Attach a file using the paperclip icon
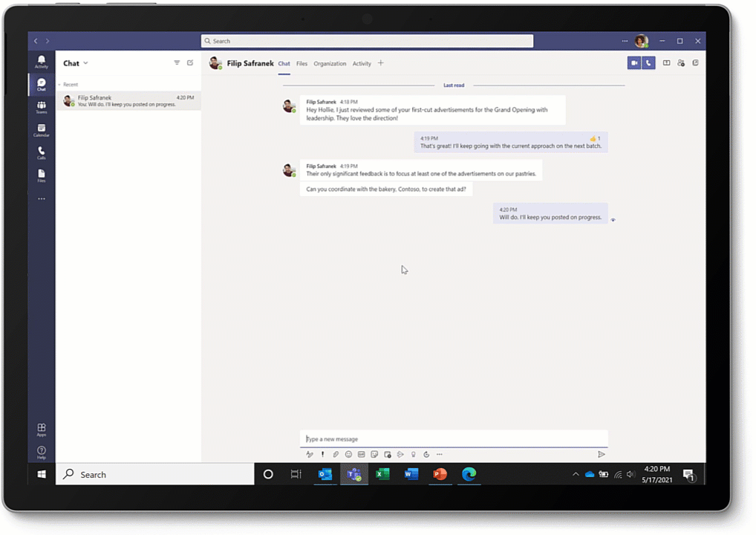Image resolution: width=756 pixels, height=535 pixels. pos(336,454)
